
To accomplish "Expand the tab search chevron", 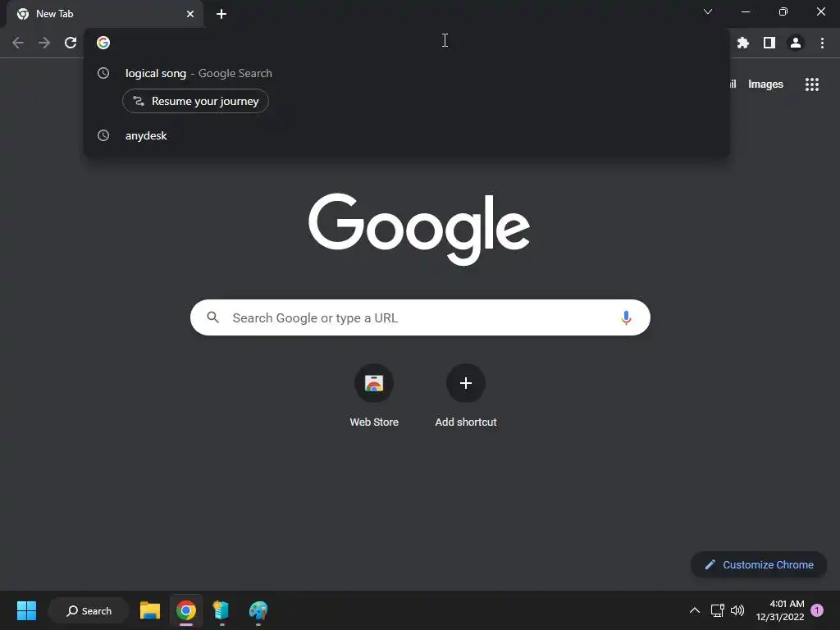I will (x=708, y=11).
